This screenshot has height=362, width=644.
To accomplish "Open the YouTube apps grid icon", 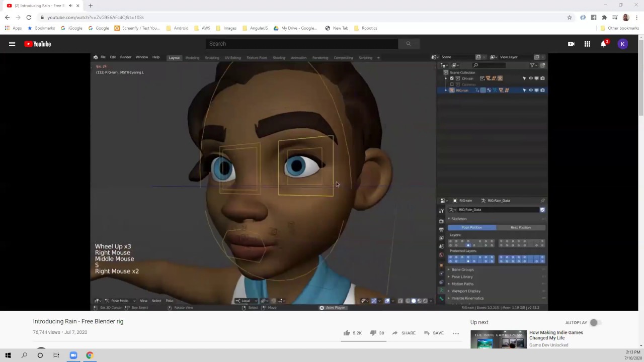I will [x=587, y=44].
